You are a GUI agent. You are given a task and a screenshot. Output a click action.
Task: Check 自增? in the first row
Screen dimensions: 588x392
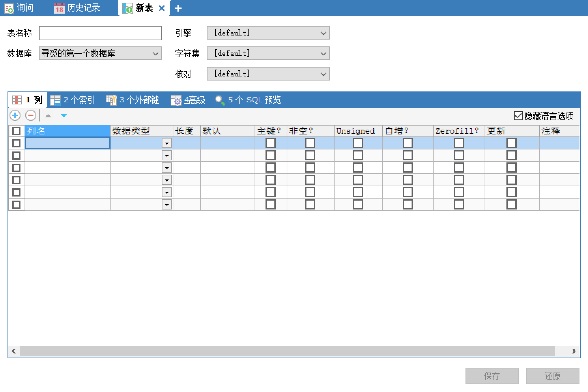[408, 143]
